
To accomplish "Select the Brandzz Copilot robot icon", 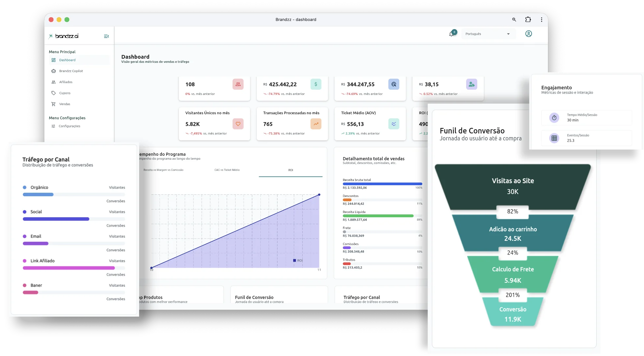I will (53, 71).
